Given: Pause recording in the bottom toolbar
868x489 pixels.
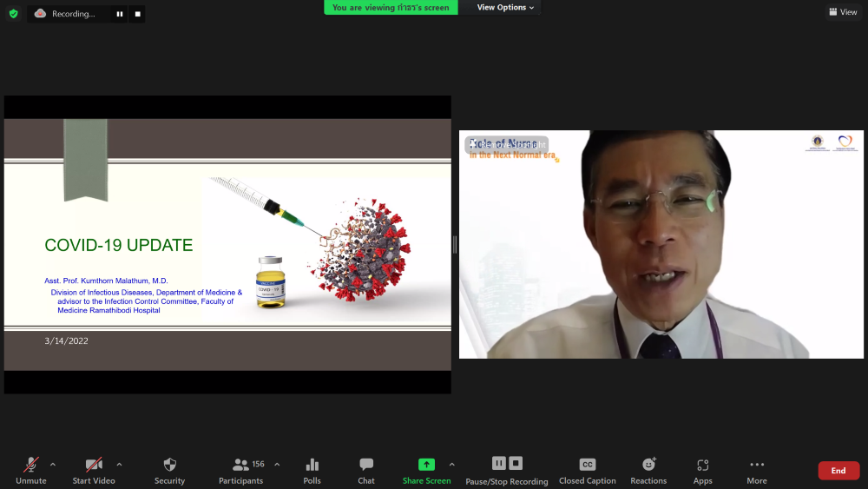Looking at the screenshot, I should [x=498, y=463].
